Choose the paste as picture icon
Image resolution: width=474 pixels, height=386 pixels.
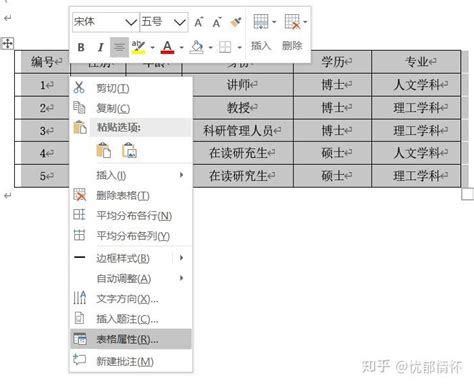[x=129, y=150]
